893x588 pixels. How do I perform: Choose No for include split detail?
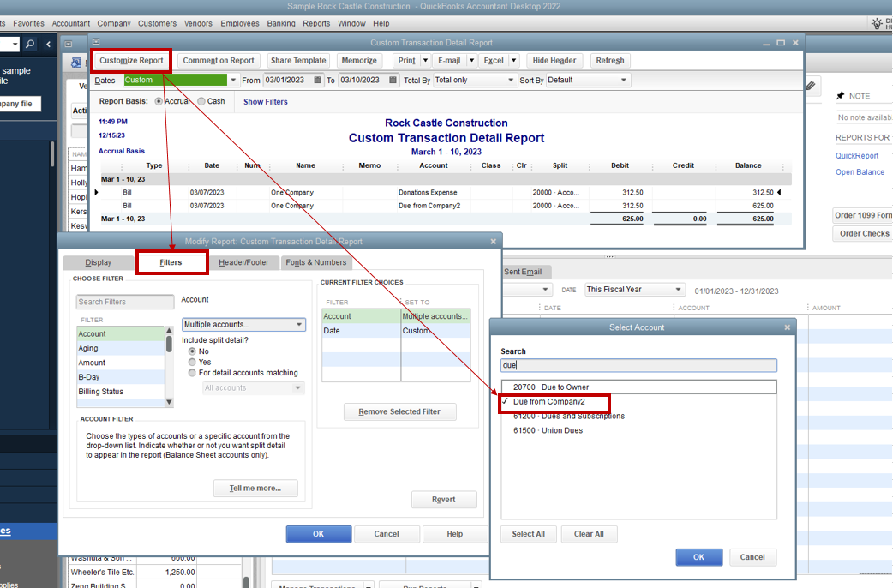click(192, 351)
